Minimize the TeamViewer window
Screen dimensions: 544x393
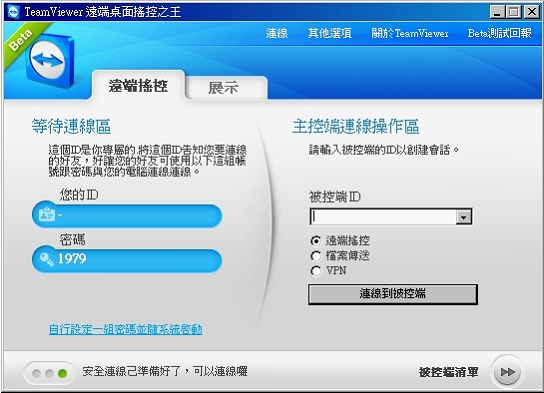[x=497, y=12]
